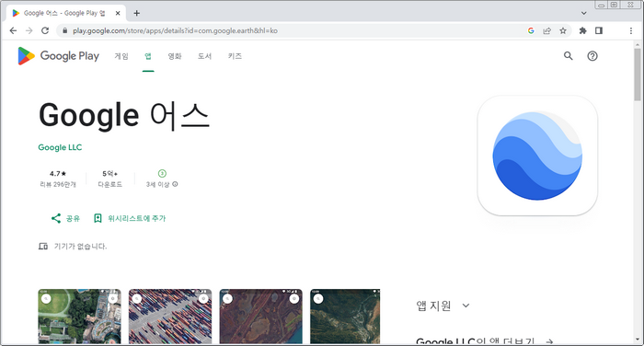
Task: Click the no-devices icon
Action: tap(43, 246)
